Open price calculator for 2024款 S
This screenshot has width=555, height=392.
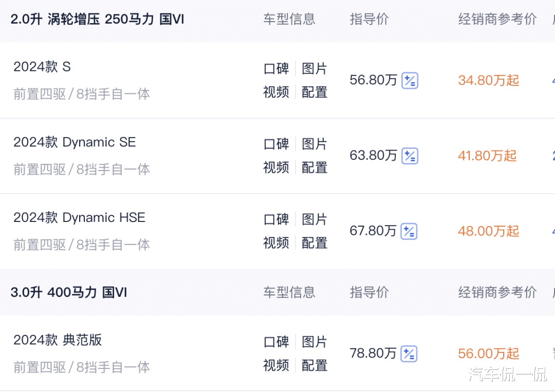coord(410,81)
